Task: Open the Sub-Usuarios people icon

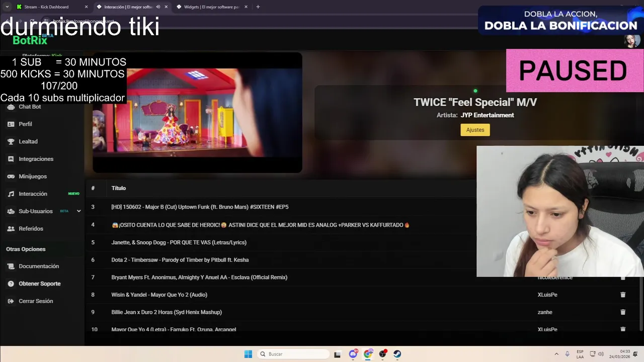Action: coord(11,211)
